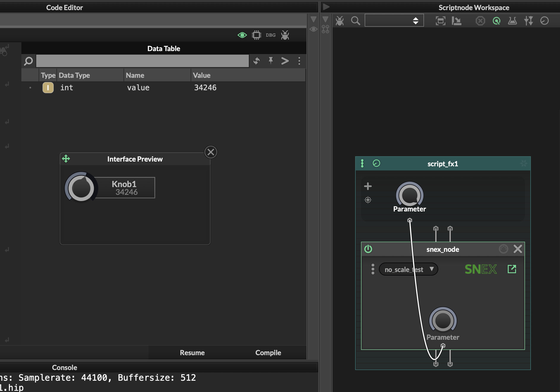Open the SNEX code in external editor icon
The height and width of the screenshot is (392, 560).
[x=512, y=269]
